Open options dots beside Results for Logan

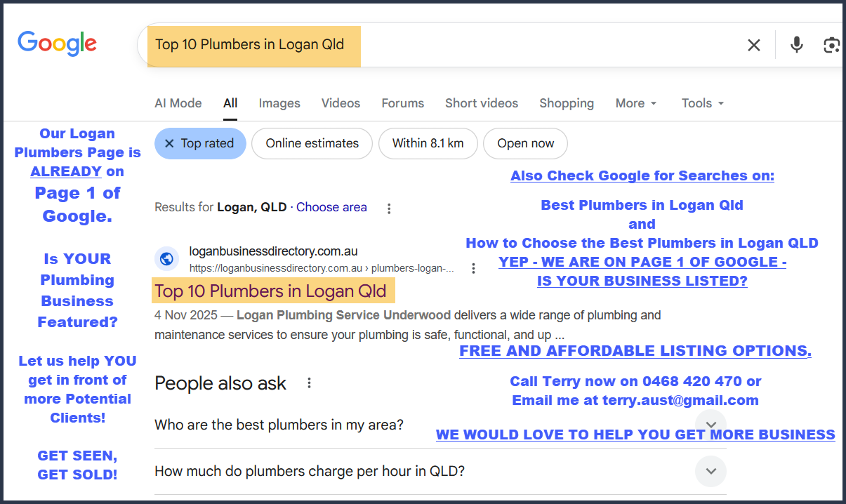(389, 208)
